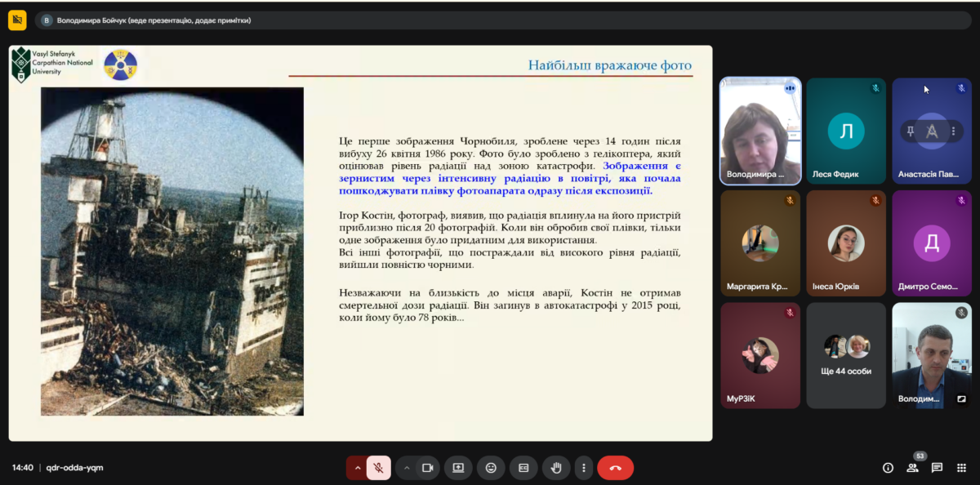980x485 pixels.
Task: Show the participants list panel
Action: pos(912,468)
